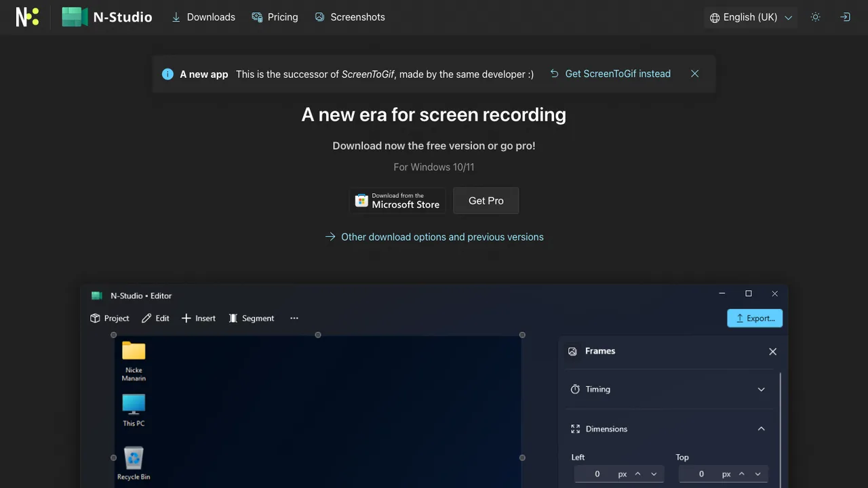Click the Timing stopwatch icon
This screenshot has height=488, width=868.
click(575, 389)
